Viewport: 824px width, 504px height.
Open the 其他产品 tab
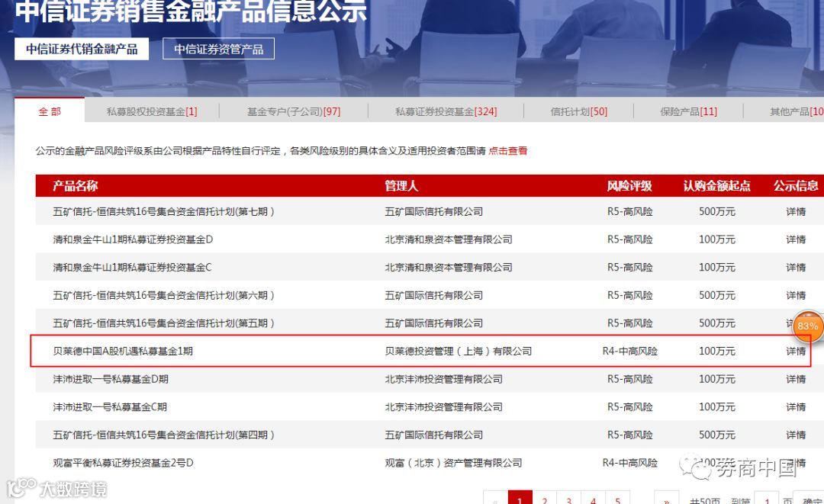click(796, 111)
